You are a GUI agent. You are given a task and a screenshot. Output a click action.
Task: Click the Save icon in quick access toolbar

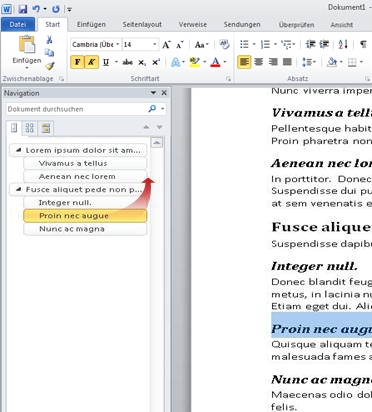coord(23,9)
